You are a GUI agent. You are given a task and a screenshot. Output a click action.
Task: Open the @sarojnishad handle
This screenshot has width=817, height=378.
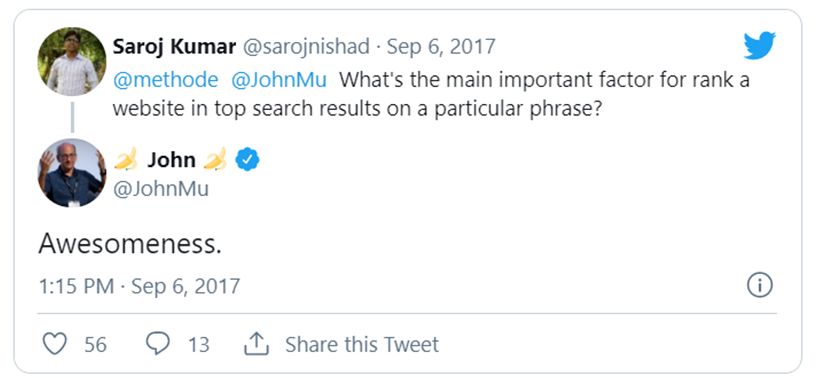pyautogui.click(x=306, y=47)
